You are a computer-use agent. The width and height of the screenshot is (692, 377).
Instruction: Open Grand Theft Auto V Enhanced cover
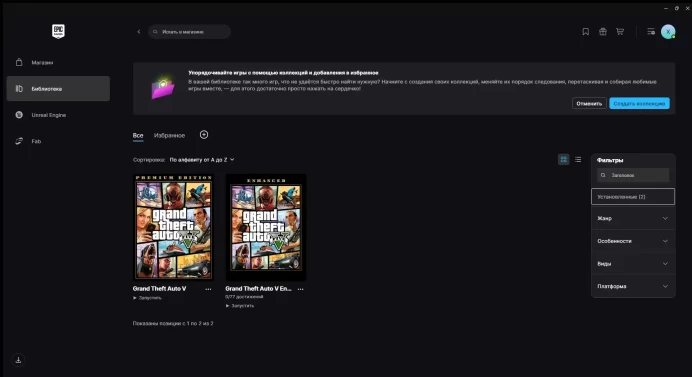pyautogui.click(x=266, y=227)
